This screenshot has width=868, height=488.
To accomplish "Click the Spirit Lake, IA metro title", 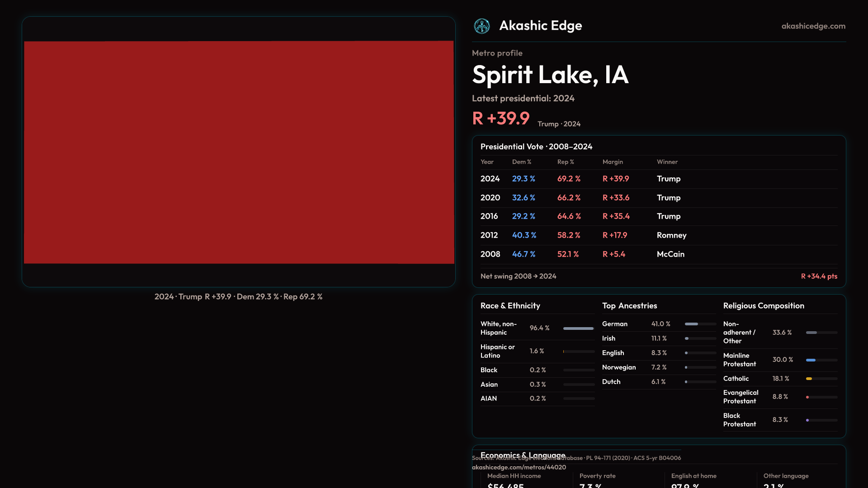I will (550, 75).
